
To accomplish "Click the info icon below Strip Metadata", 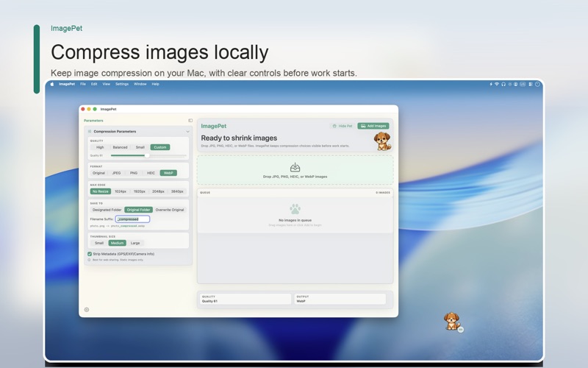I will pyautogui.click(x=89, y=260).
